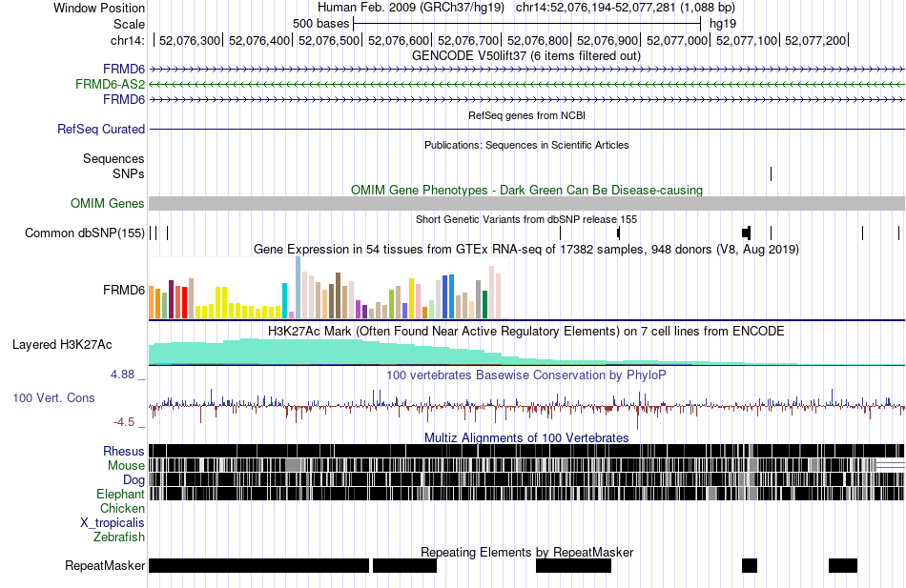Open the RefSeq Curated track label

[100, 129]
